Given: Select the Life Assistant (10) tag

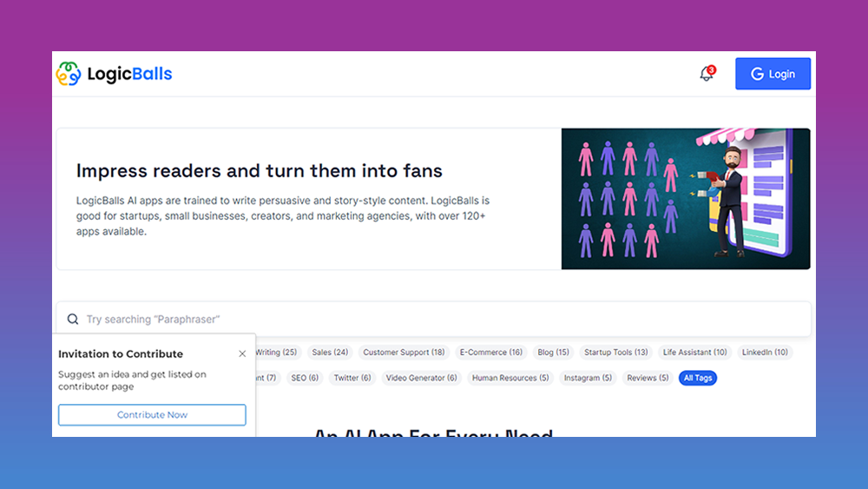Looking at the screenshot, I should pyautogui.click(x=694, y=353).
